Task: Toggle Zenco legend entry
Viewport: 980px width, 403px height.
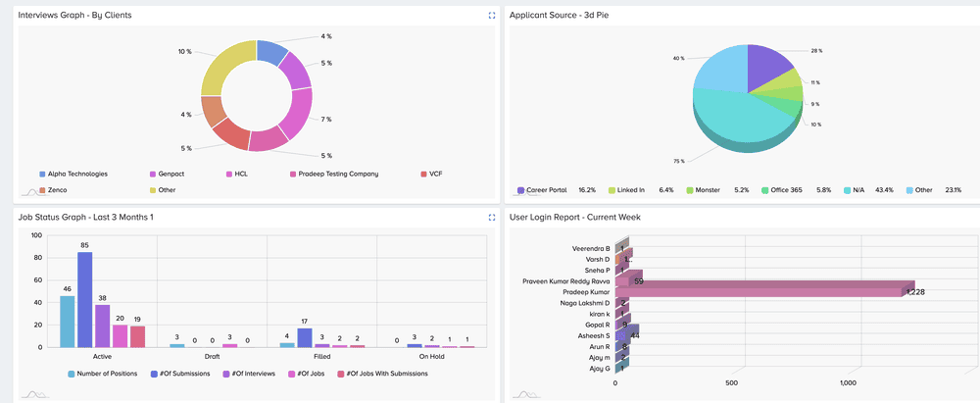Action: point(53,189)
